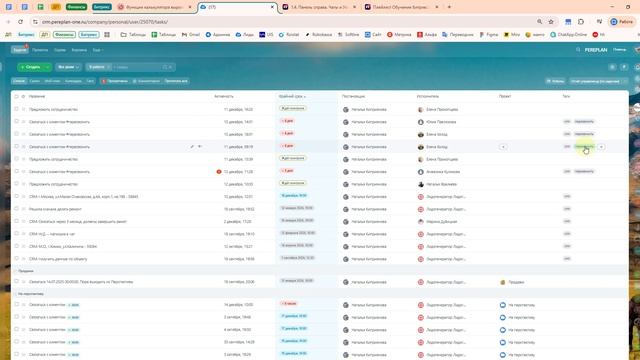Switch to the Проекты tab
This screenshot has width=640, height=360.
tap(40, 50)
